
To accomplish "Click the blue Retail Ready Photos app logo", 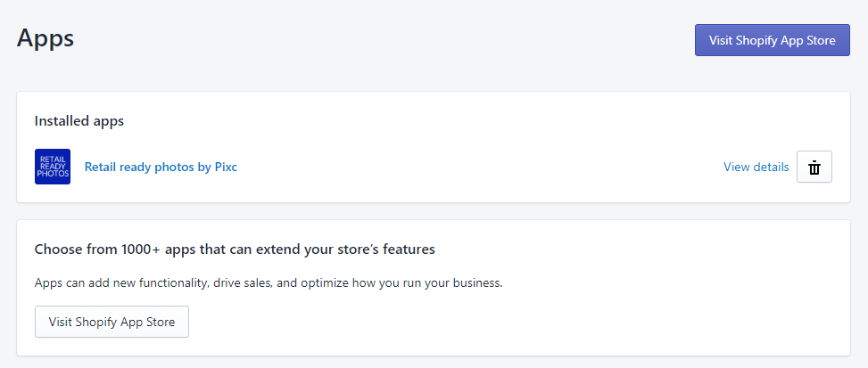I will pos(53,167).
